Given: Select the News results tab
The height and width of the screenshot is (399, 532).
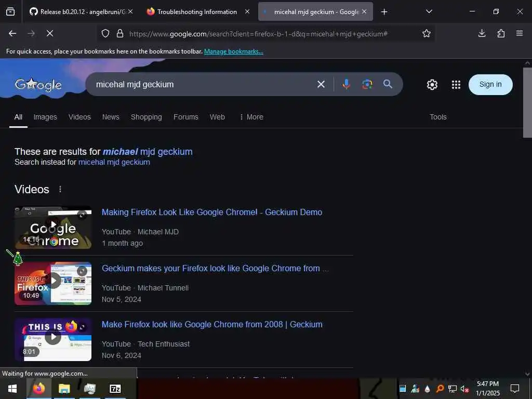Looking at the screenshot, I should pyautogui.click(x=111, y=117).
